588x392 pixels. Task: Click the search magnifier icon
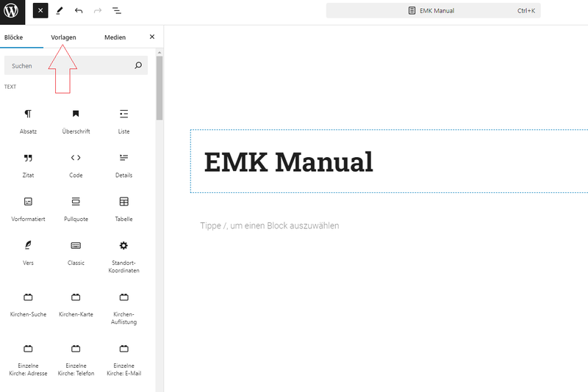click(138, 65)
